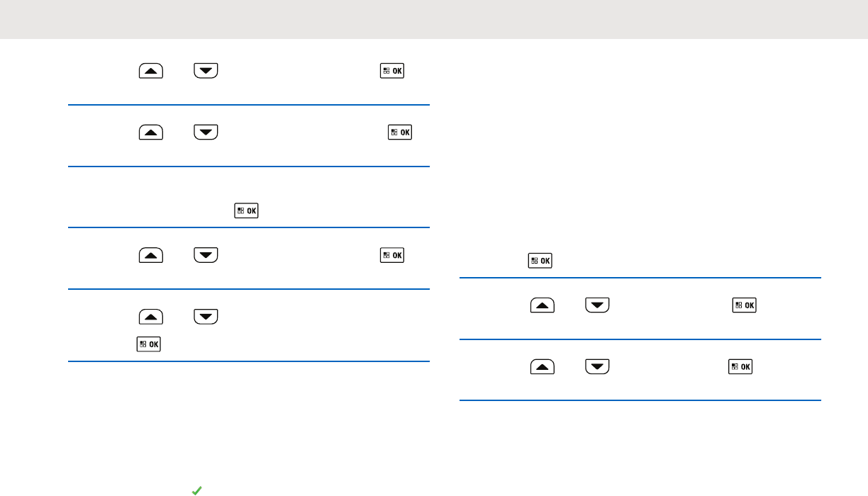The height and width of the screenshot is (496, 868).
Task: Click the up arrow in the fifth left-column row
Action: click(x=151, y=315)
